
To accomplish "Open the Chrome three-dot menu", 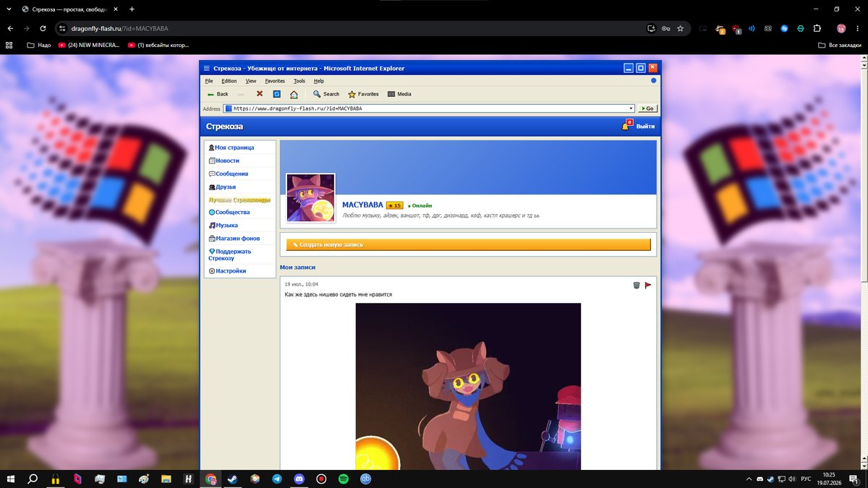I will coord(857,29).
